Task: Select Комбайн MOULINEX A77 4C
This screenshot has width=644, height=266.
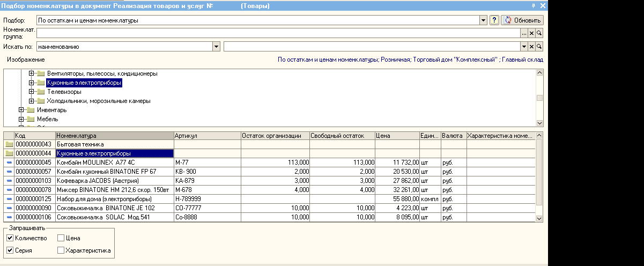Action: (115, 162)
